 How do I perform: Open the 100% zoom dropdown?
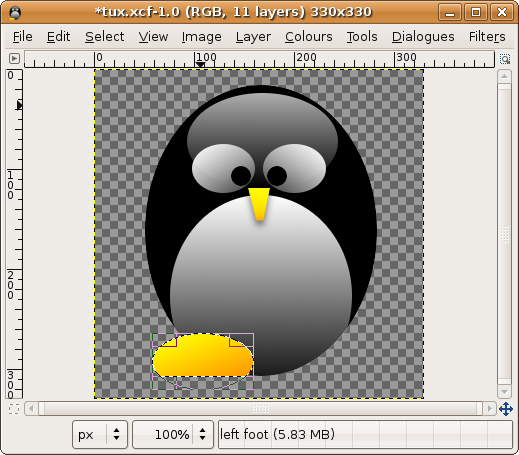(x=173, y=434)
